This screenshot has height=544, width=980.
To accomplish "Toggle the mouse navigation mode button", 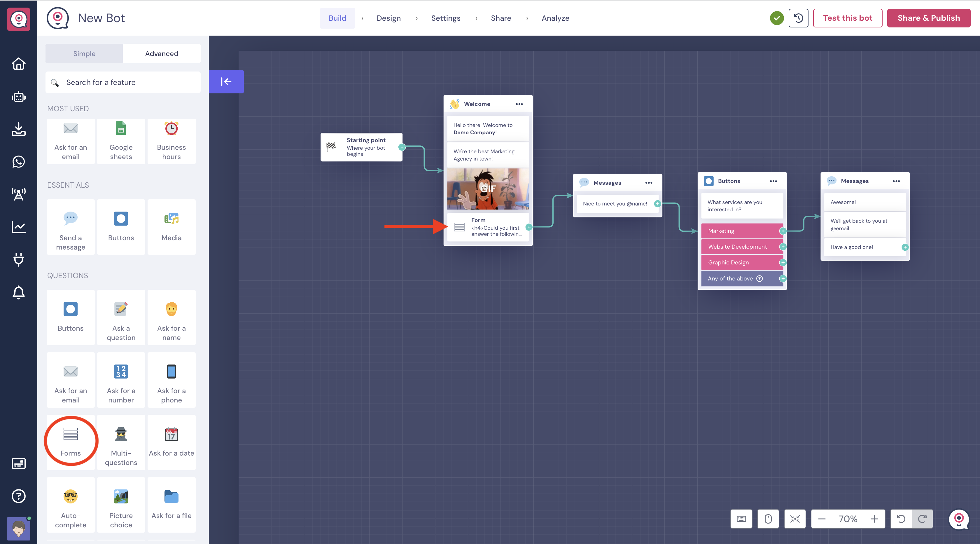I will click(768, 519).
